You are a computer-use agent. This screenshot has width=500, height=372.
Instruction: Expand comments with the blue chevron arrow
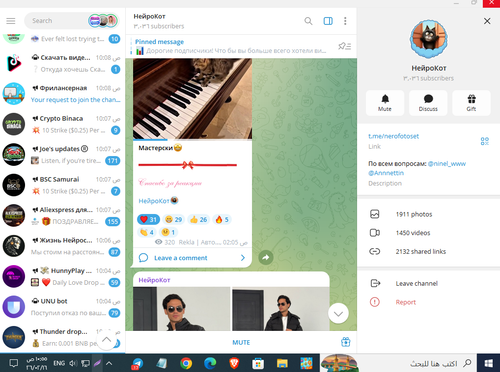pyautogui.click(x=243, y=258)
